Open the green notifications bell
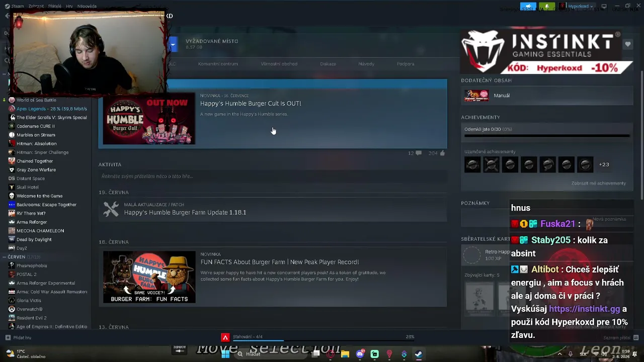The height and width of the screenshot is (362, 644). pos(547,7)
